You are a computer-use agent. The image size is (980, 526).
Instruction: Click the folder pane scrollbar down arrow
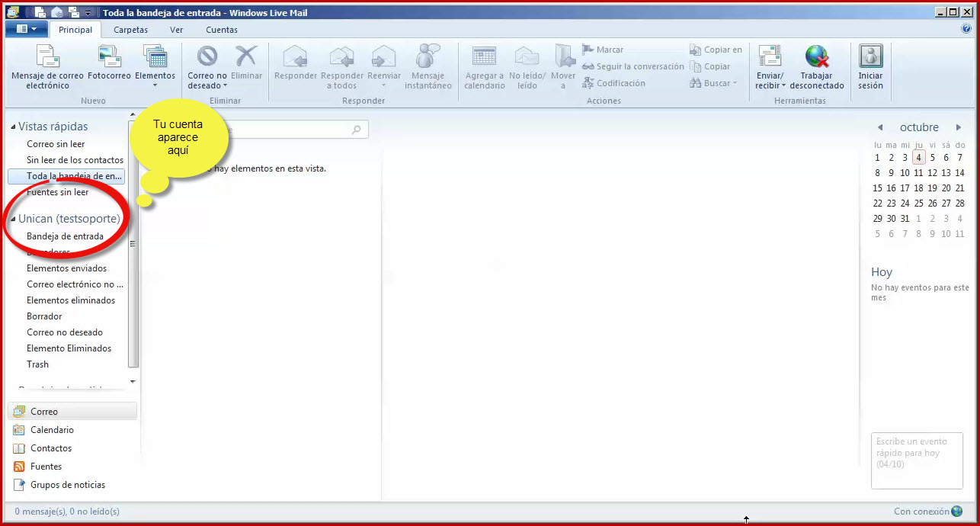tap(133, 381)
